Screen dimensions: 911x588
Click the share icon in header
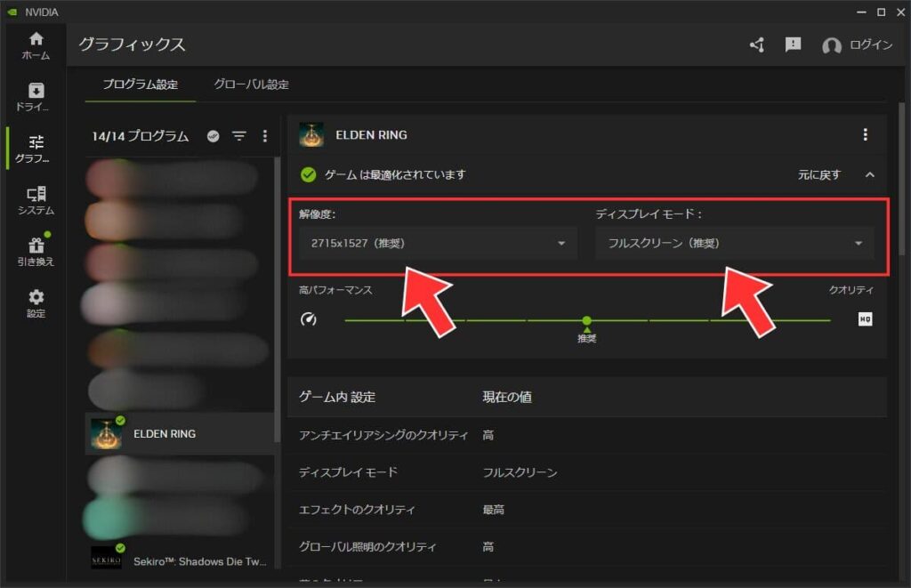tap(757, 44)
